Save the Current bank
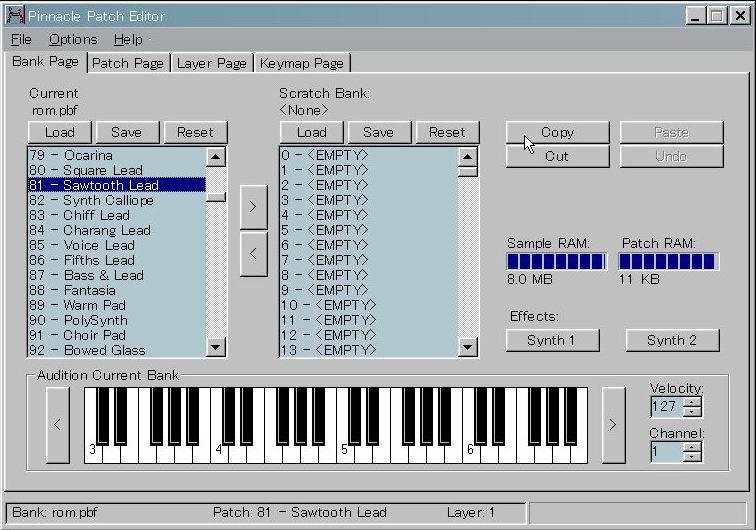This screenshot has height=530, width=756. point(127,132)
